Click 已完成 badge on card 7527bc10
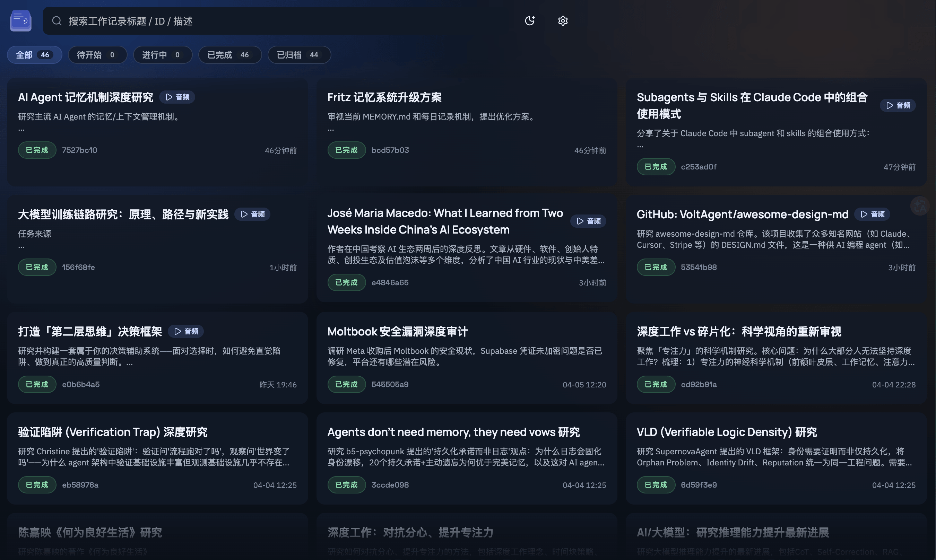936x560 pixels. coord(37,150)
